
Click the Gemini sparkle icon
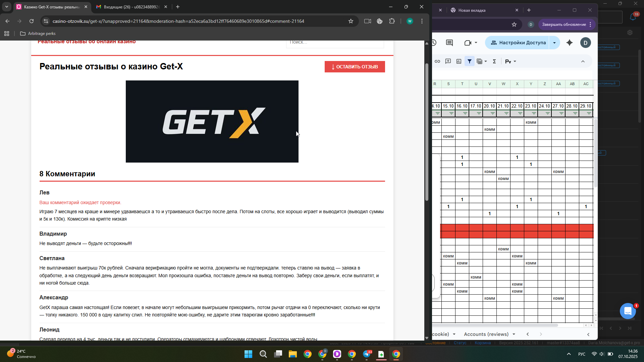point(570,43)
